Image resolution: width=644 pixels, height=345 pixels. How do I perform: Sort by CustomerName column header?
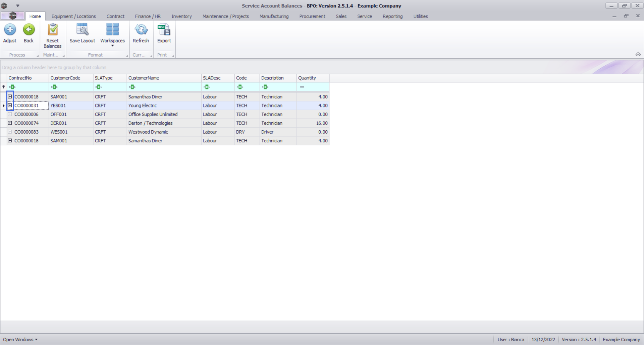(x=164, y=78)
